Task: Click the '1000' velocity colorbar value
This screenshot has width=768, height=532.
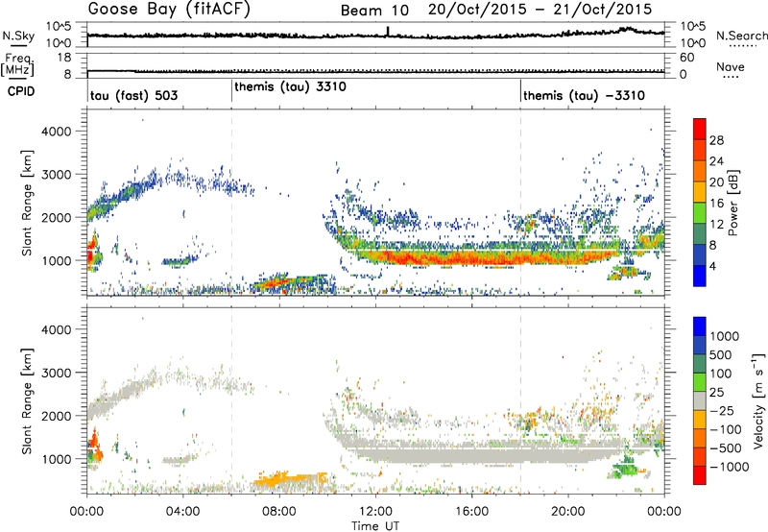Action: coord(724,336)
